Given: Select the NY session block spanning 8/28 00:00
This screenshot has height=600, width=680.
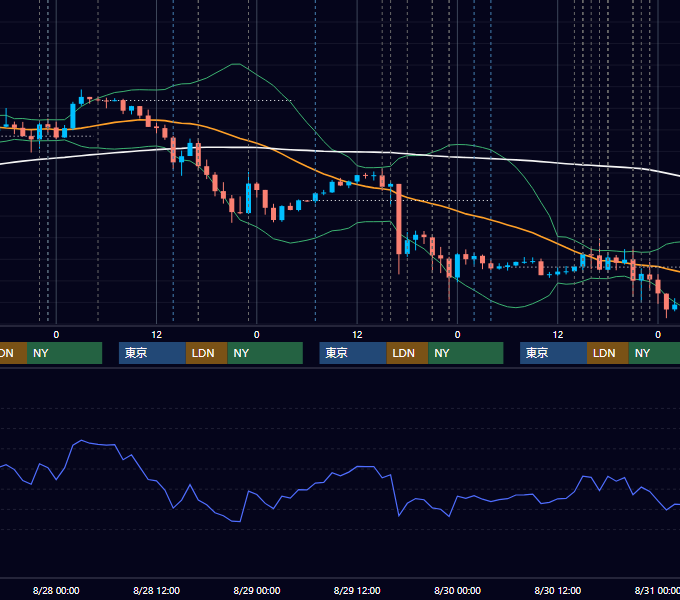Looking at the screenshot, I should (64, 353).
